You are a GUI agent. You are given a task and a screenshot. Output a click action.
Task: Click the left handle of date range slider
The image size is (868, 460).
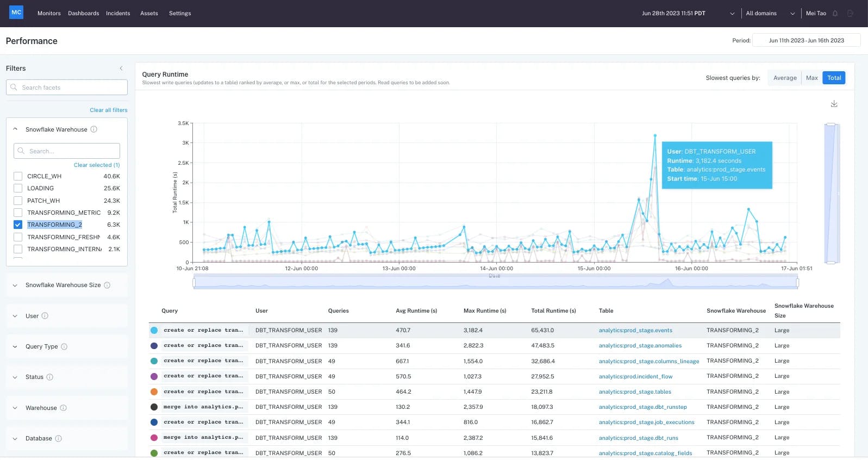pos(194,283)
